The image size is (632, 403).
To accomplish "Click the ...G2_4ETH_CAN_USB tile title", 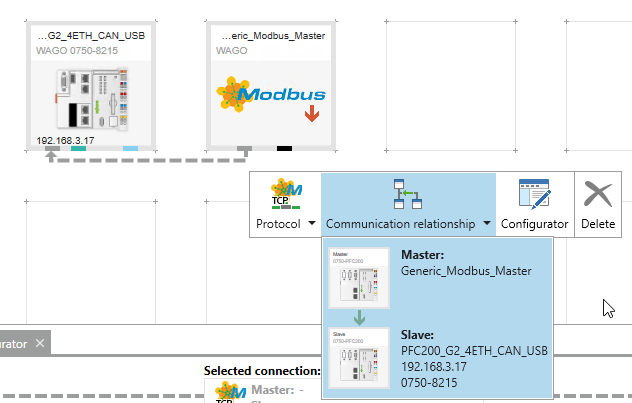I will [x=91, y=36].
